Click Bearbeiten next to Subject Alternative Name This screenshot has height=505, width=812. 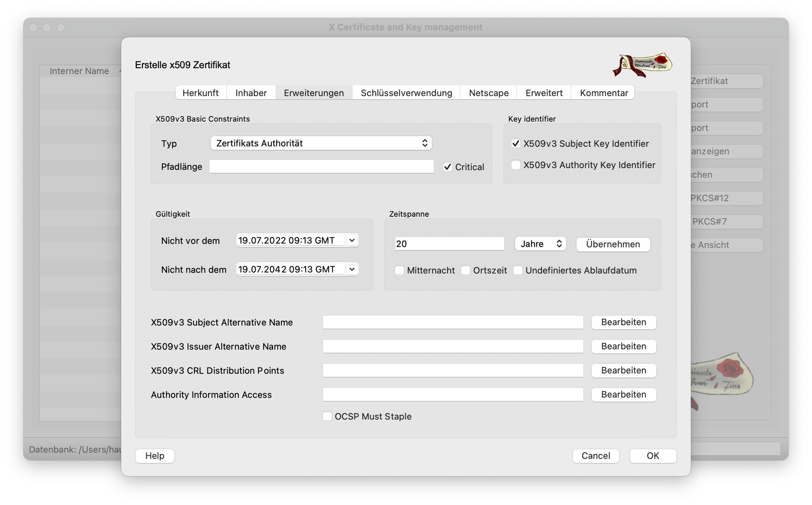(624, 322)
